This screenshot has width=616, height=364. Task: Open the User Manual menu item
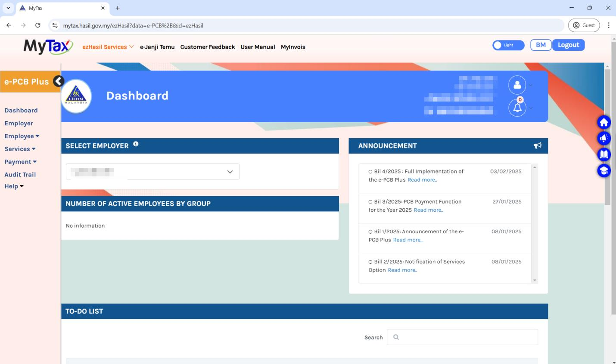(x=258, y=47)
